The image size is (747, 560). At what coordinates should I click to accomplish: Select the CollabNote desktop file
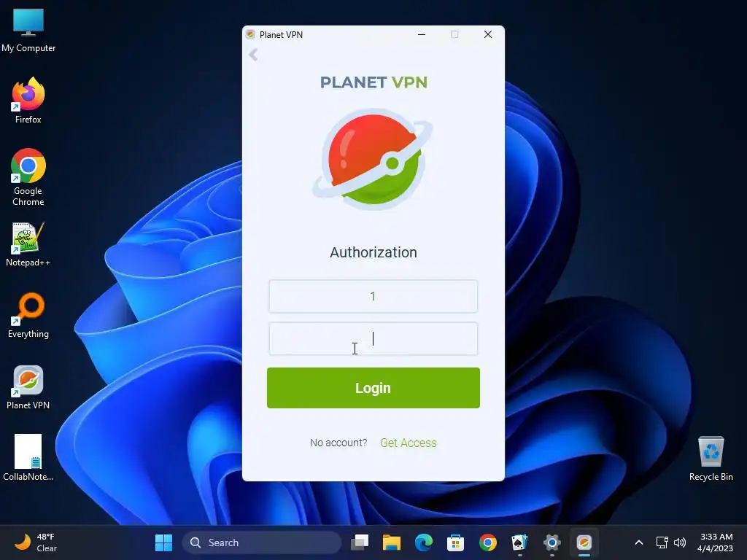tap(28, 458)
